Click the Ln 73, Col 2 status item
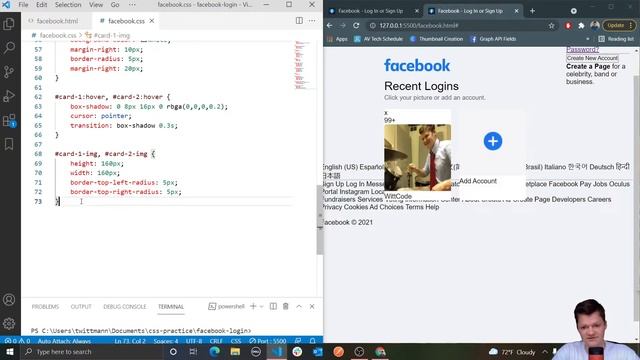 coord(130,341)
